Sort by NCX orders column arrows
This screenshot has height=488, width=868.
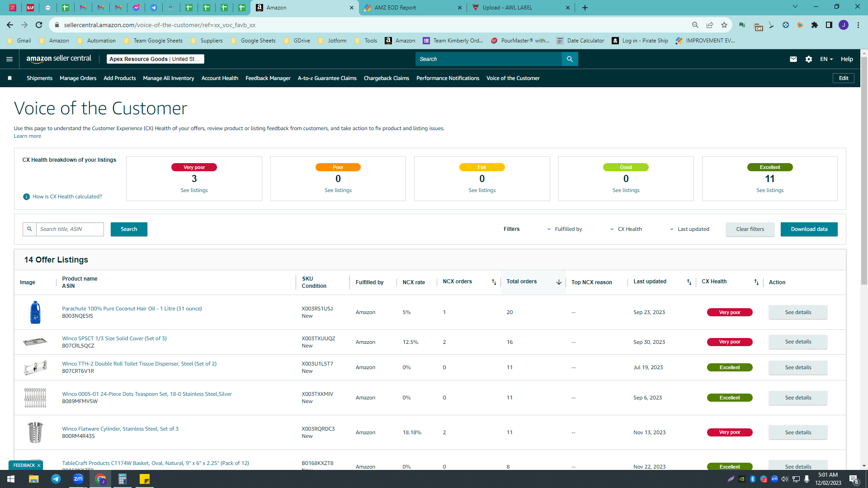pyautogui.click(x=494, y=282)
